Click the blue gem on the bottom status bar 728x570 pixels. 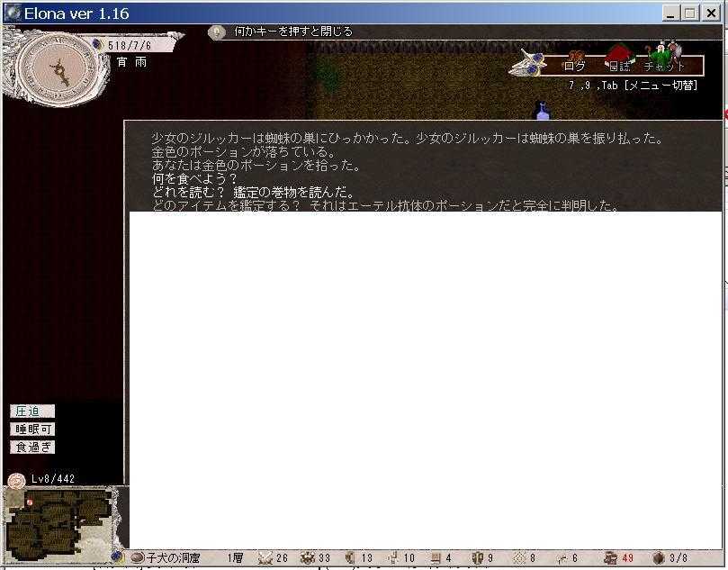(x=118, y=556)
